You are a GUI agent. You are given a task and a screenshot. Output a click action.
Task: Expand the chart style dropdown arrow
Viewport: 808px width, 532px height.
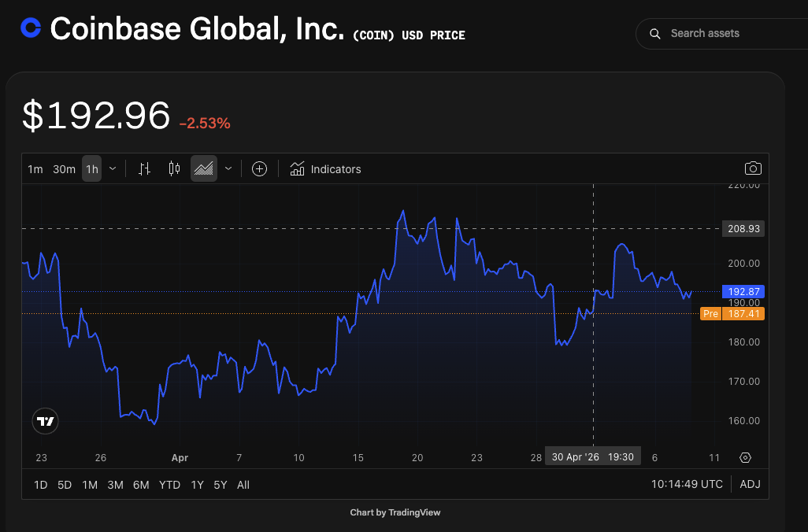pyautogui.click(x=228, y=168)
